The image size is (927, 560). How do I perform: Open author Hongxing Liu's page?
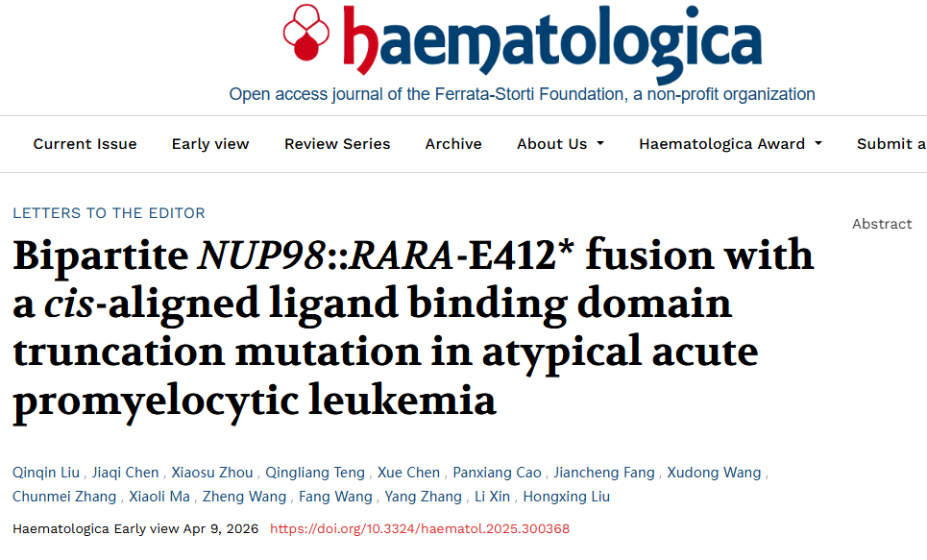[x=567, y=497]
